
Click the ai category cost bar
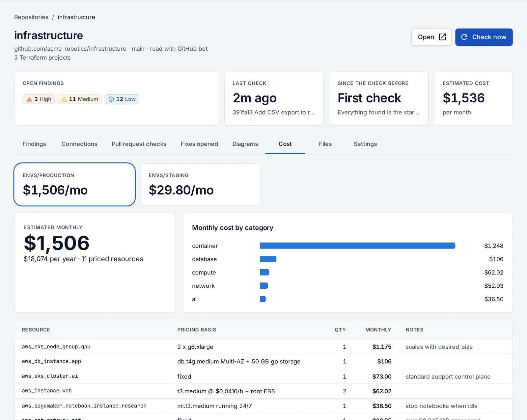(x=263, y=299)
